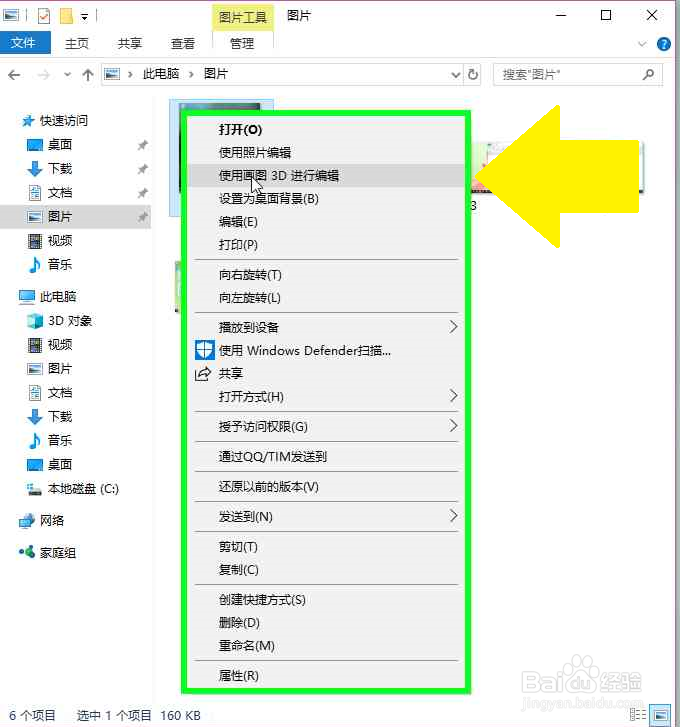
Task: Select the highlighted 图片 item in quick access
Action: coord(75,217)
